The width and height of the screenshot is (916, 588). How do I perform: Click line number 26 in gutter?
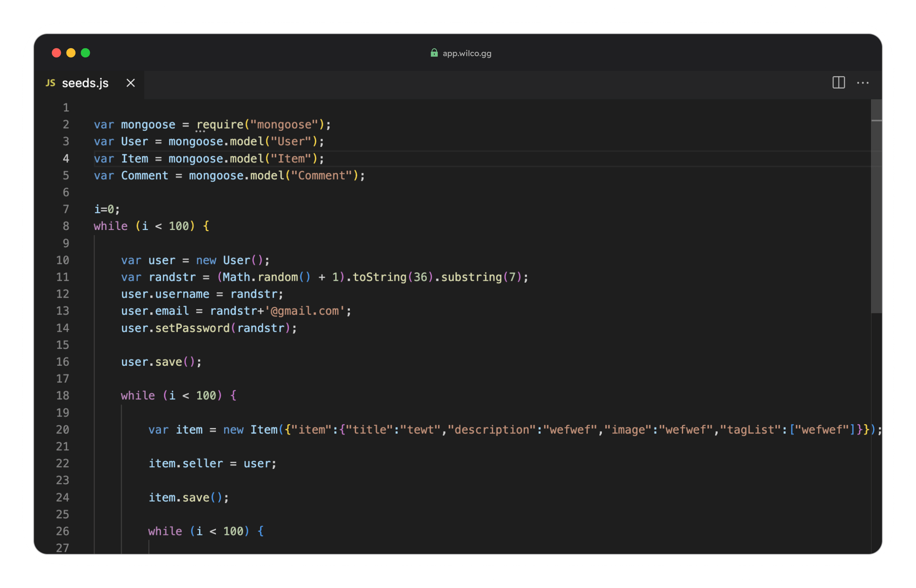[63, 531]
